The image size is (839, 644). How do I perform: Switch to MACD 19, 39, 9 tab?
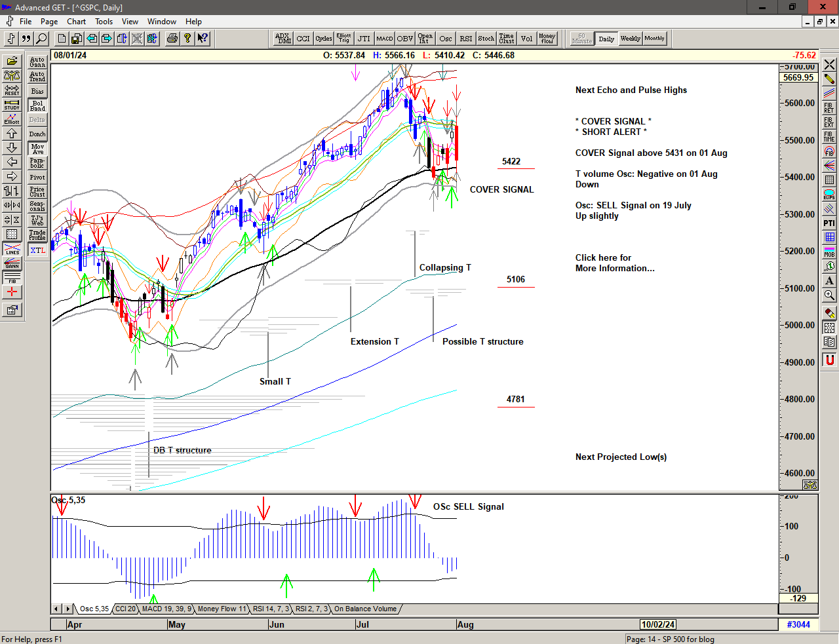(x=166, y=609)
